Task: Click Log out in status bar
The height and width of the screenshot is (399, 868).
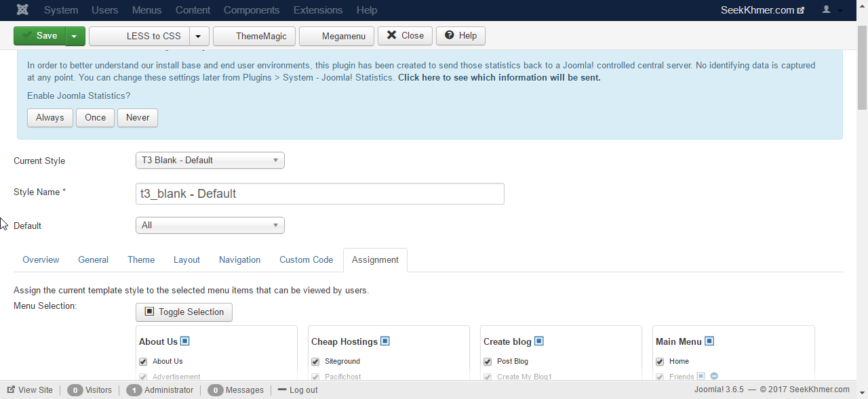Action: pos(298,390)
